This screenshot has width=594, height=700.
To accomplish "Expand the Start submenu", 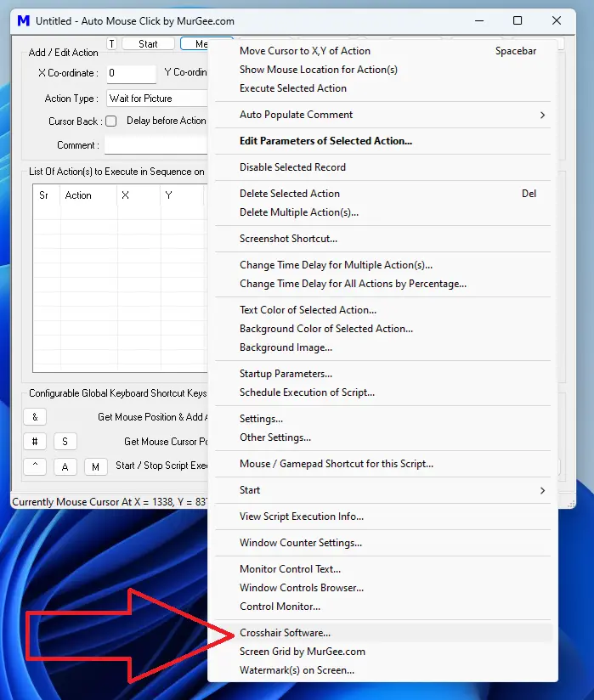I will (x=383, y=491).
